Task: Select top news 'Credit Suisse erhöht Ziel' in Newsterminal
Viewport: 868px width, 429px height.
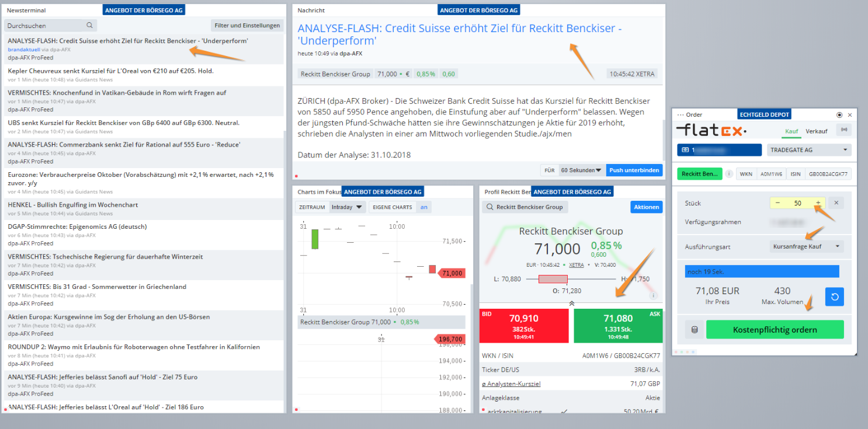Action: pyautogui.click(x=144, y=49)
